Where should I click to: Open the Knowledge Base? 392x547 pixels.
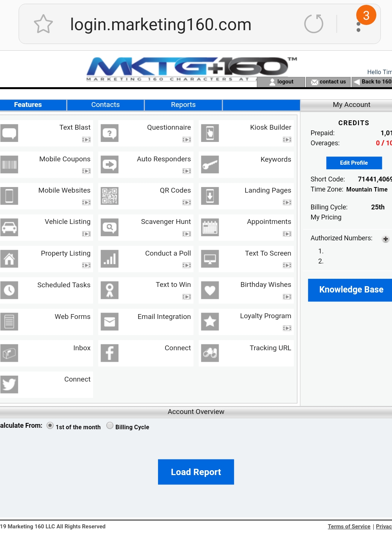350,290
